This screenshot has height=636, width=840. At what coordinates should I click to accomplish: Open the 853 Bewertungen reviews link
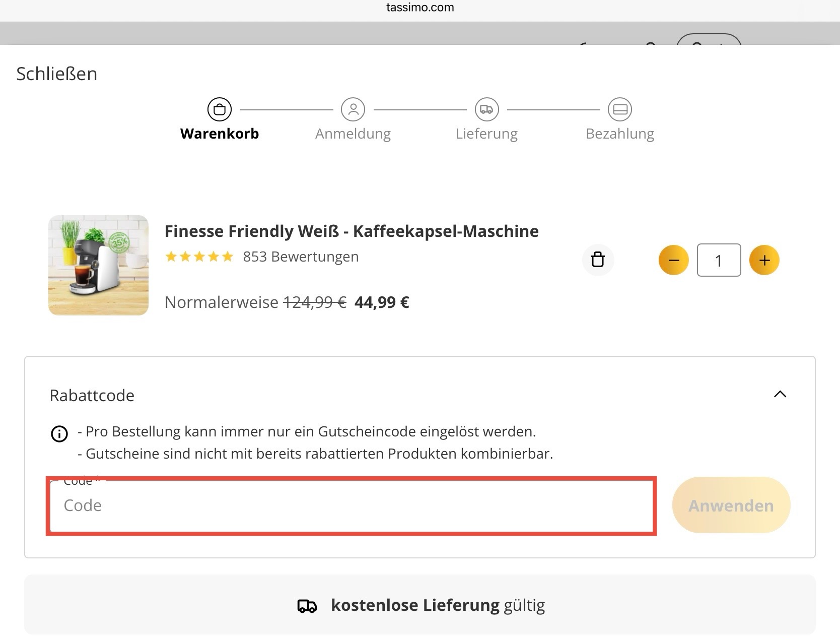[301, 257]
